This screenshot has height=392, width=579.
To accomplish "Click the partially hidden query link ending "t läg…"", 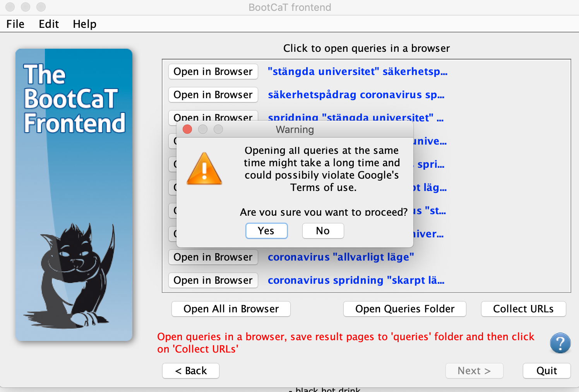I will pos(430,187).
